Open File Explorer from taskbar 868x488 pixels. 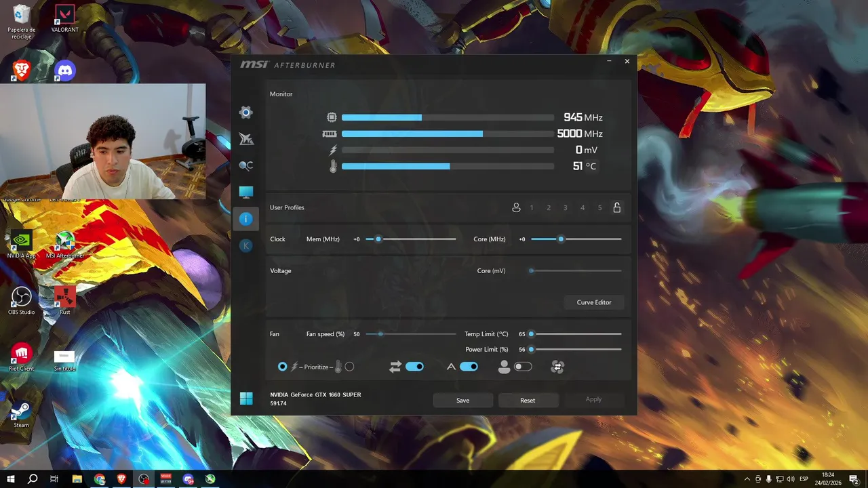coord(77,479)
